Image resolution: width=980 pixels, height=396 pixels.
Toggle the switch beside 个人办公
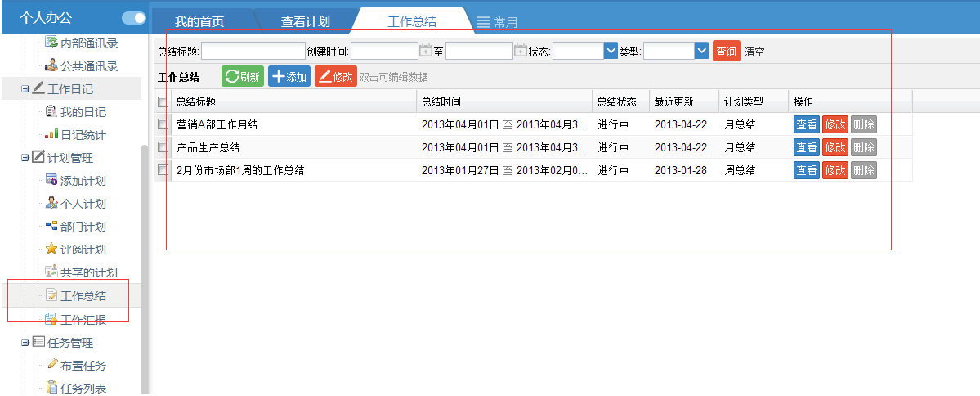pos(133,17)
